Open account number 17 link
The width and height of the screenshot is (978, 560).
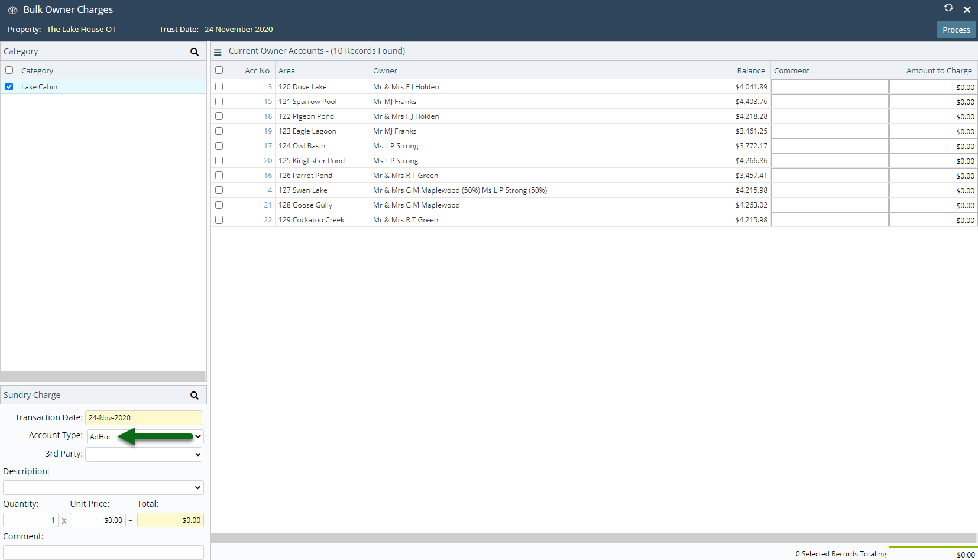[x=268, y=145]
